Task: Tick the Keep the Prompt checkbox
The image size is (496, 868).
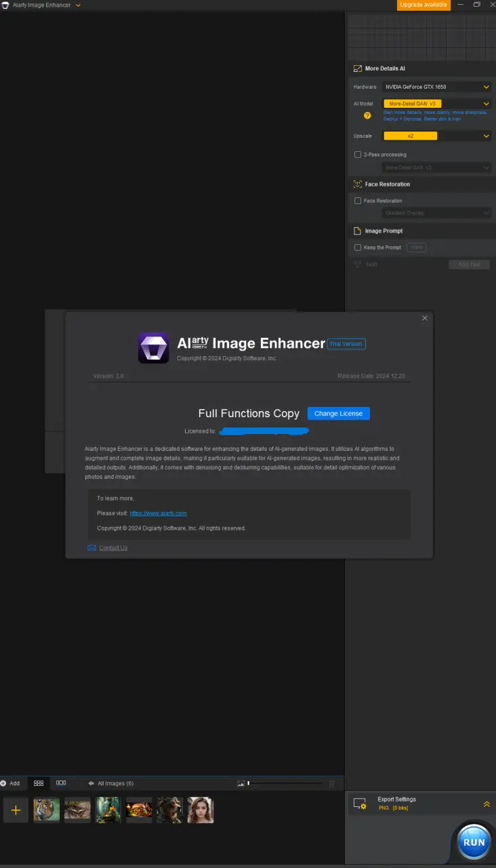Action: [358, 248]
